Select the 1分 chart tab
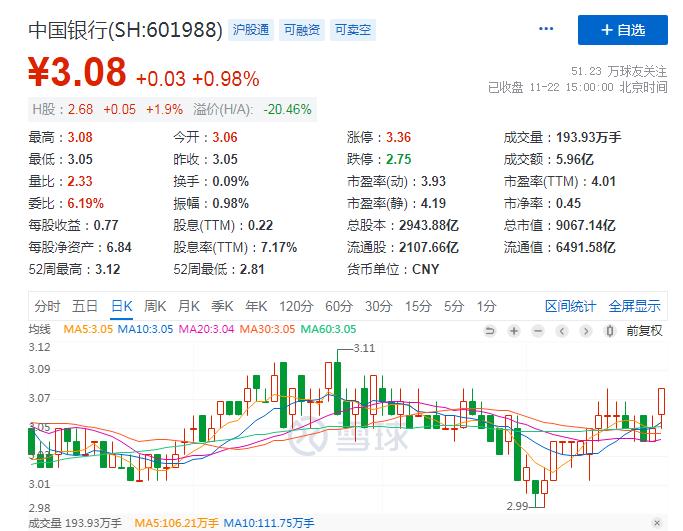Viewport: 683px width, 531px height. (486, 306)
